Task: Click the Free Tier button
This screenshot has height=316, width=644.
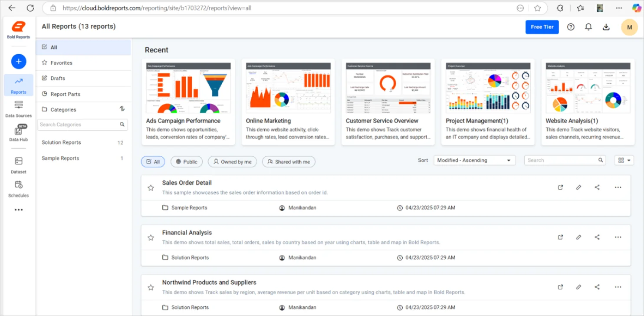Action: 542,26
